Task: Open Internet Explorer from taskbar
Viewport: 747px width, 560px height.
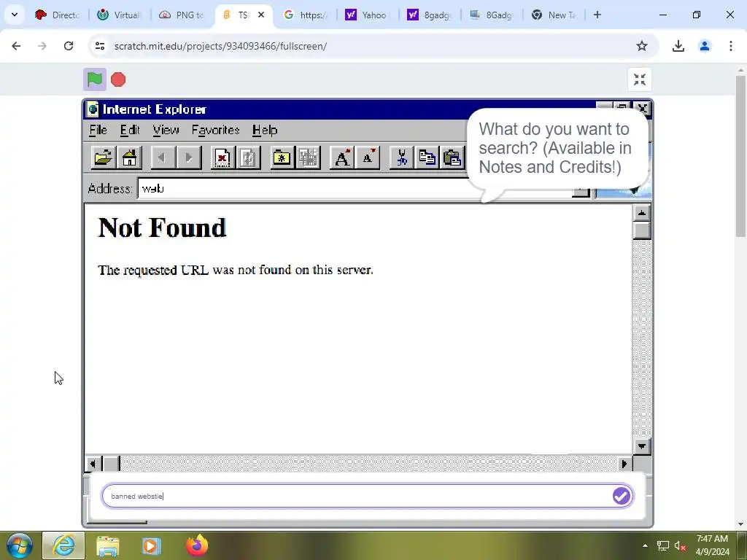Action: 63,545
